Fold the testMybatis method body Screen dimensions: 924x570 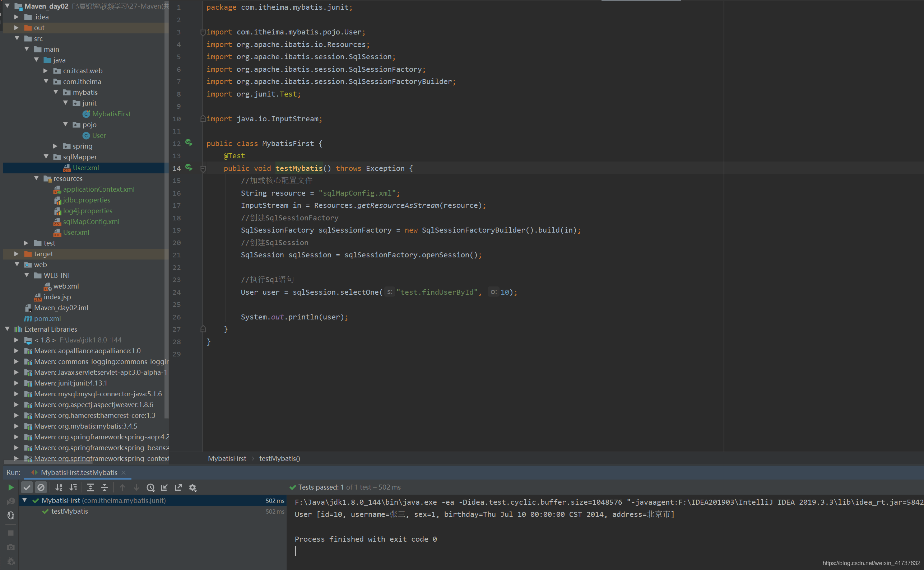point(203,168)
